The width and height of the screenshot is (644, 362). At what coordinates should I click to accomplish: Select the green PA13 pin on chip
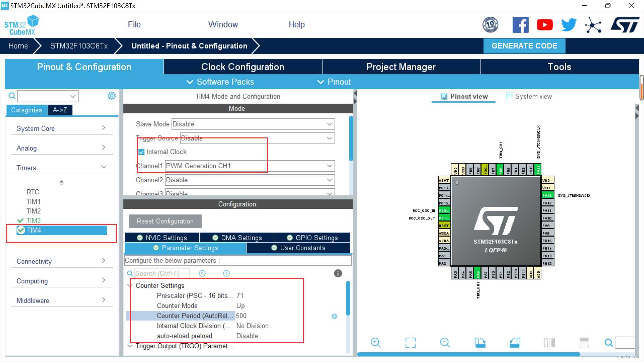547,195
